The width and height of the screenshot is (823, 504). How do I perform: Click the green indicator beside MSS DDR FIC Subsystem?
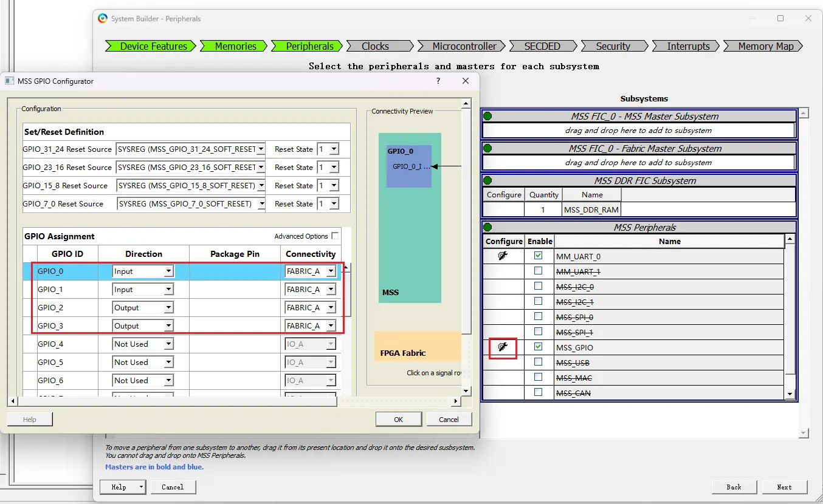point(487,180)
